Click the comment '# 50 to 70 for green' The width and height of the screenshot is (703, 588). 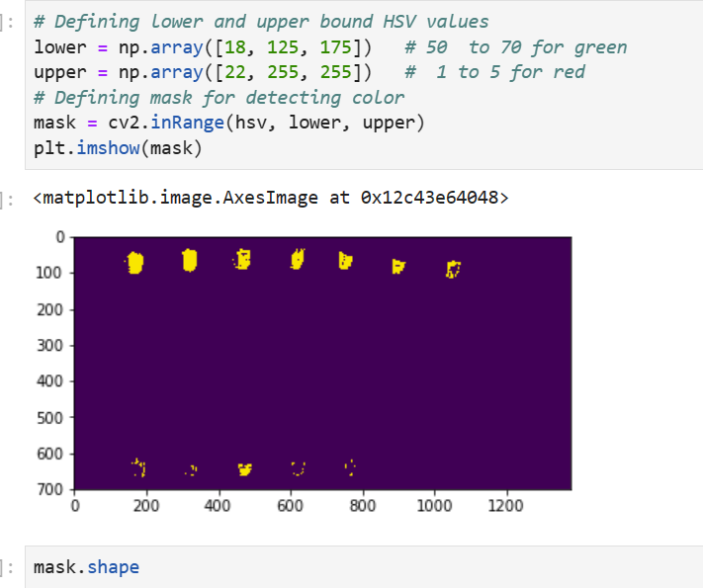(x=515, y=47)
